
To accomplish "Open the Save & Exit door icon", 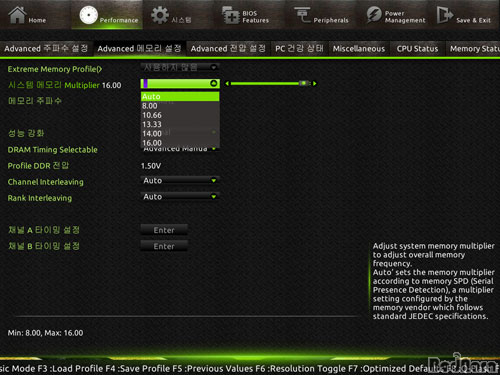I will (x=445, y=15).
